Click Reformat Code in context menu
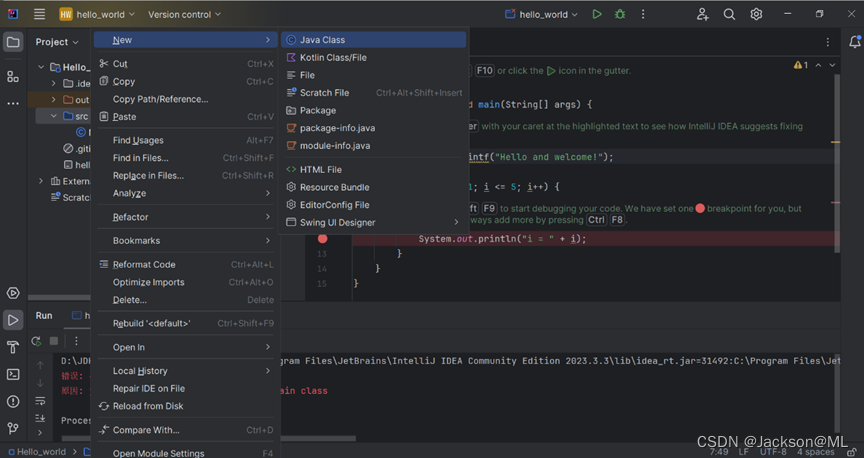 (x=144, y=265)
